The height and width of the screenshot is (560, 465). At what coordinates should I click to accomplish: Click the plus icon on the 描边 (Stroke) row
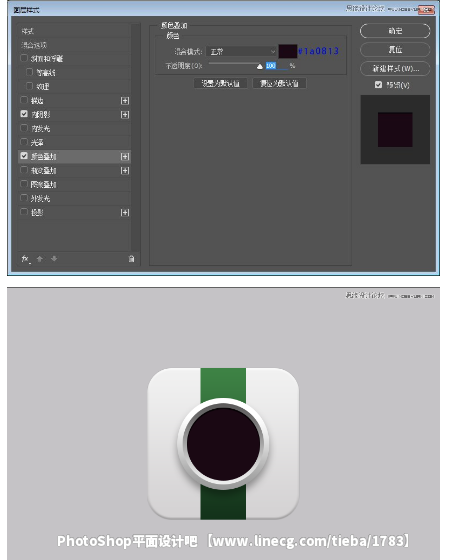coord(125,101)
